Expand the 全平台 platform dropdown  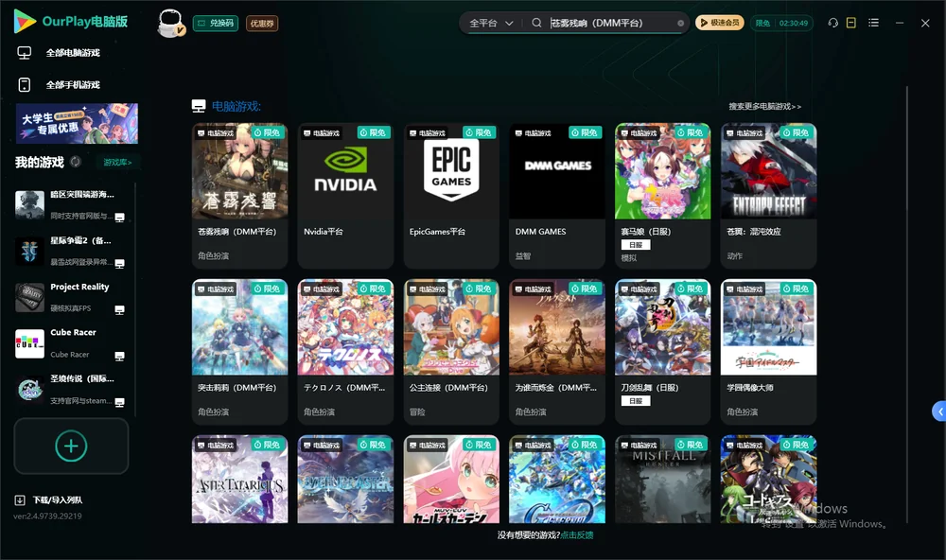point(491,23)
